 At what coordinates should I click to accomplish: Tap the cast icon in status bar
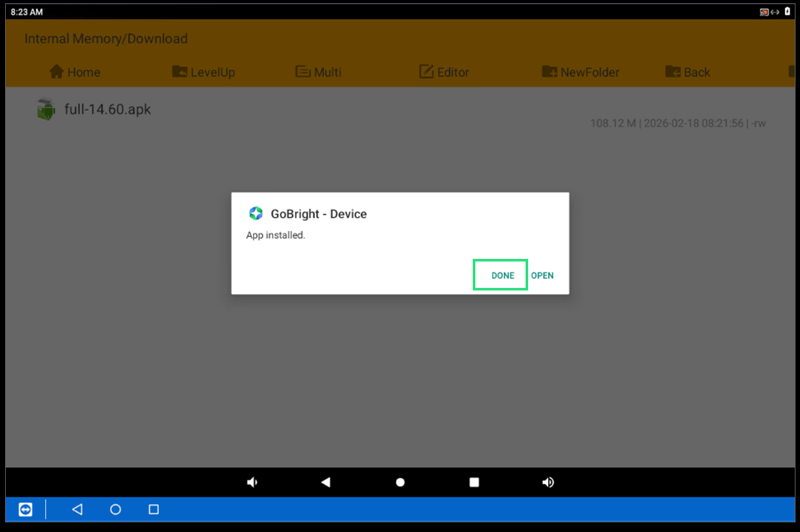pyautogui.click(x=764, y=12)
